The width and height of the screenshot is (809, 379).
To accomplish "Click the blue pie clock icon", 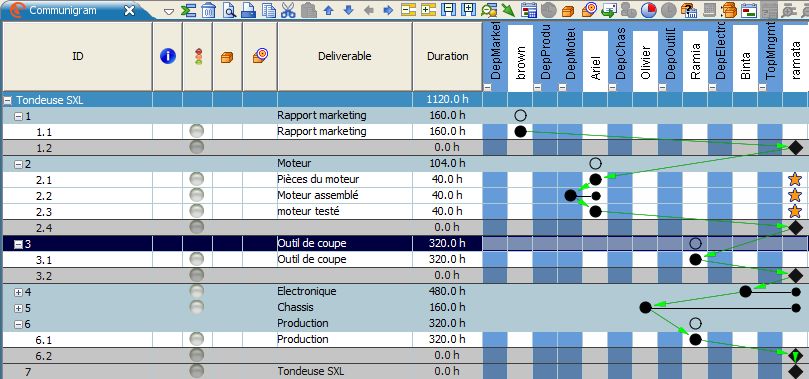I will (649, 10).
